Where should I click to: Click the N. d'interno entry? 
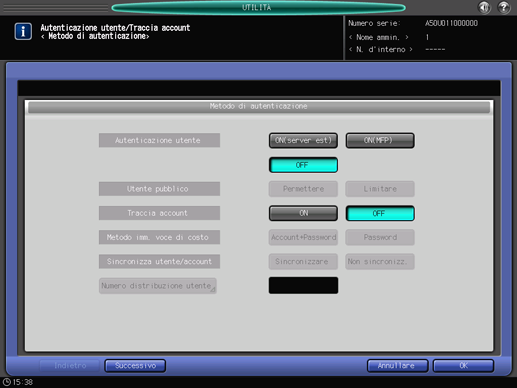coord(380,50)
